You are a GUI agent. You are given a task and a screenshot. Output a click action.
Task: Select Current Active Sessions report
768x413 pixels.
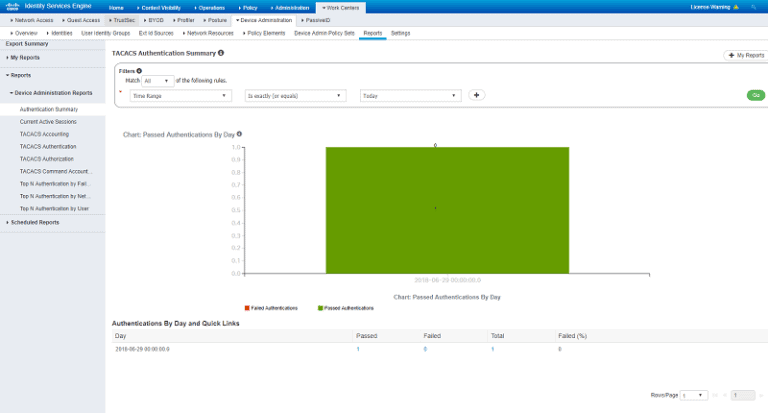point(48,121)
